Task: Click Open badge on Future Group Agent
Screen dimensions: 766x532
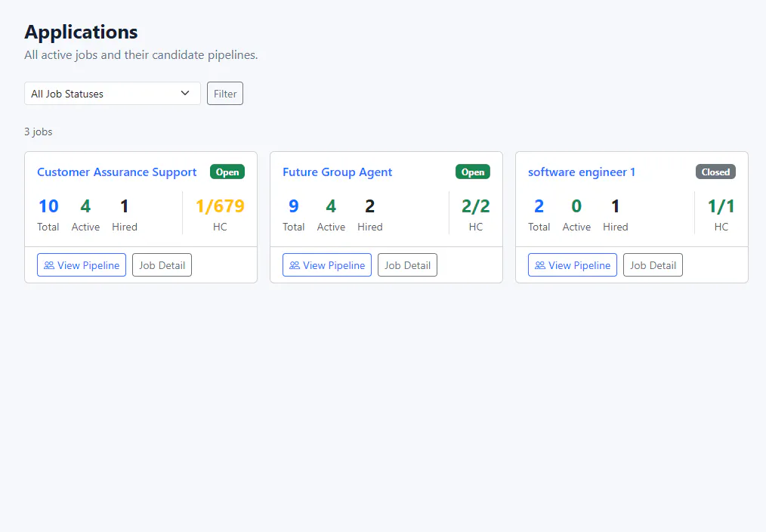Action: pos(473,172)
